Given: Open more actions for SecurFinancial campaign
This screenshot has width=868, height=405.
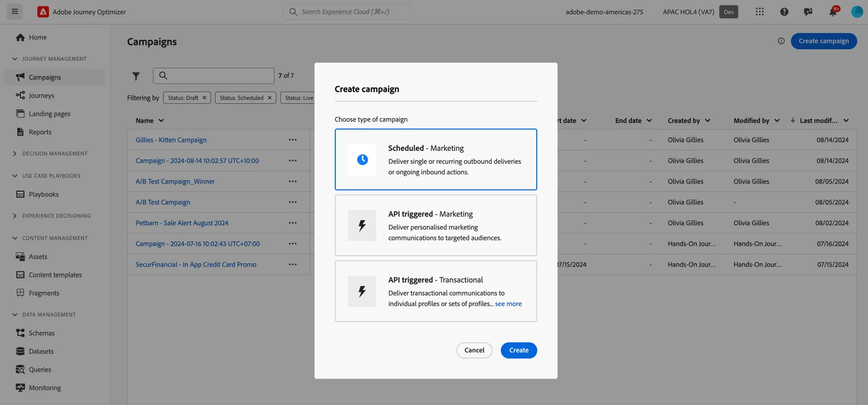Looking at the screenshot, I should [x=293, y=265].
